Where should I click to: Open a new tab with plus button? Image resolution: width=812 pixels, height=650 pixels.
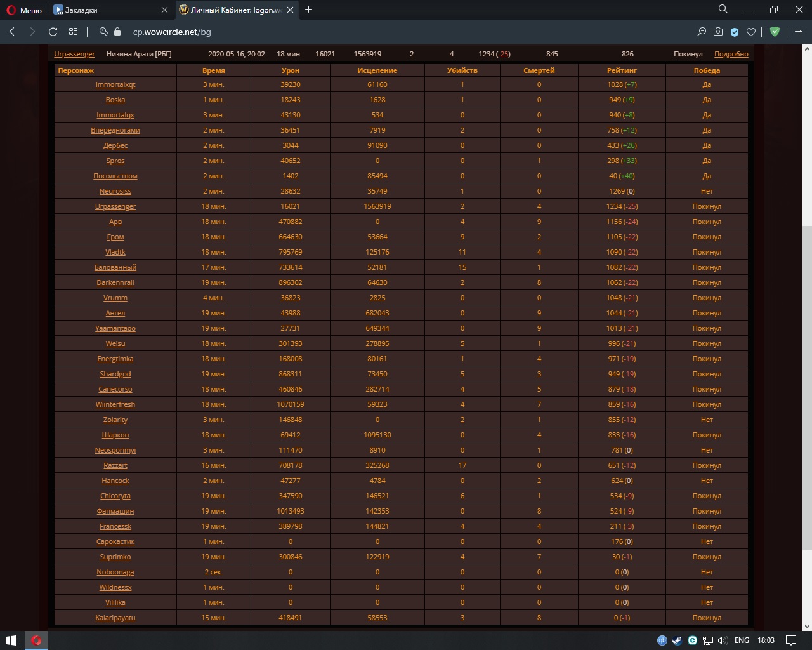click(x=309, y=10)
